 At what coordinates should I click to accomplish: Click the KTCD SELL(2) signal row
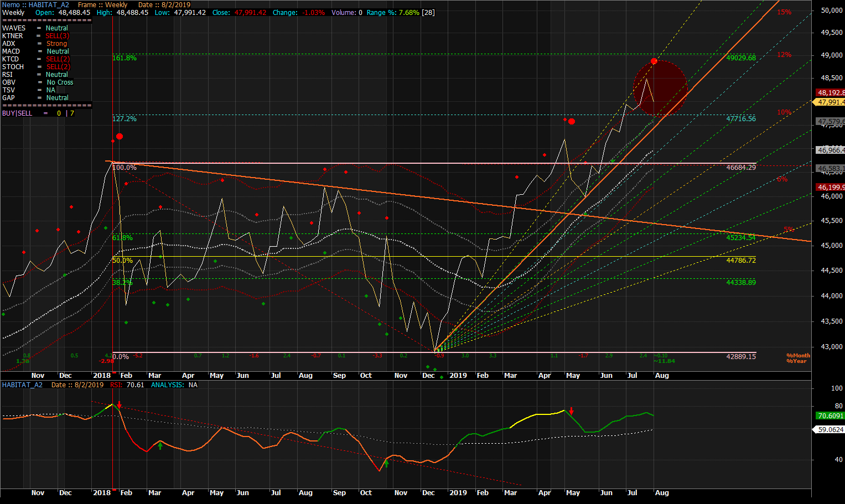click(x=36, y=59)
